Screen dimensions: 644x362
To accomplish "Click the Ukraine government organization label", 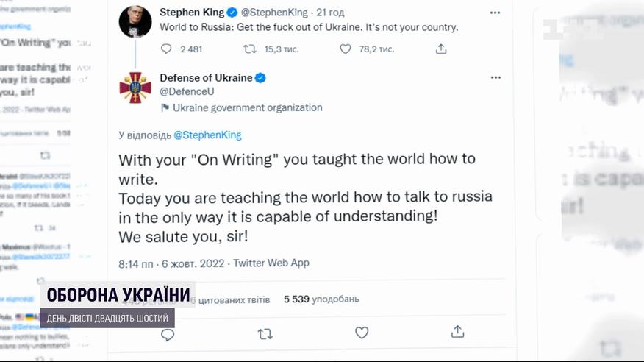I will (247, 107).
